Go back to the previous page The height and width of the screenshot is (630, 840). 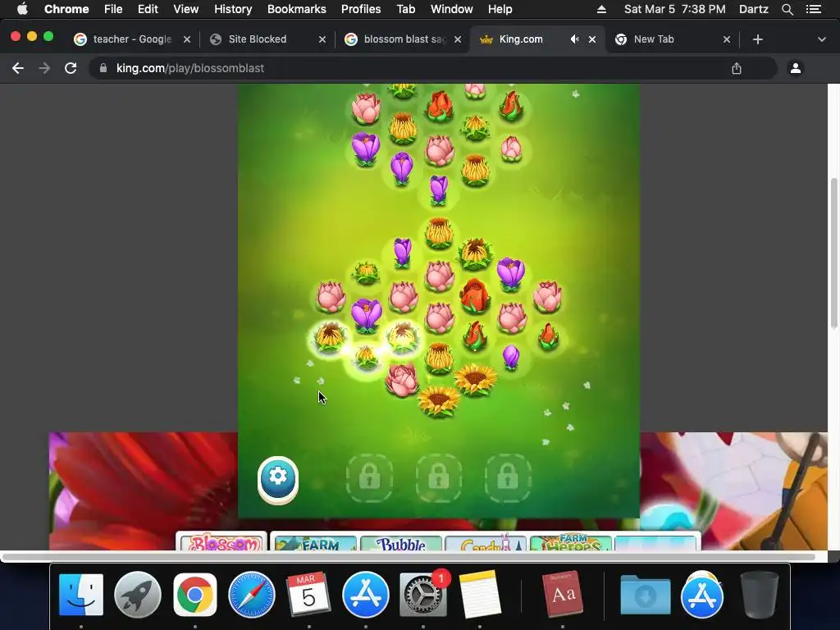pyautogui.click(x=18, y=68)
